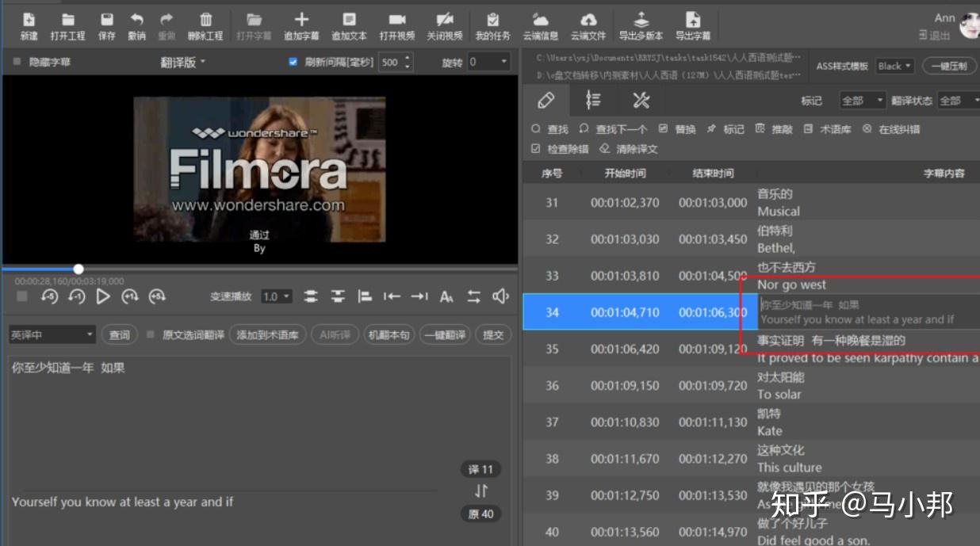Open the 追加字幕 plus icon
Screen dimensions: 980x546
301,21
